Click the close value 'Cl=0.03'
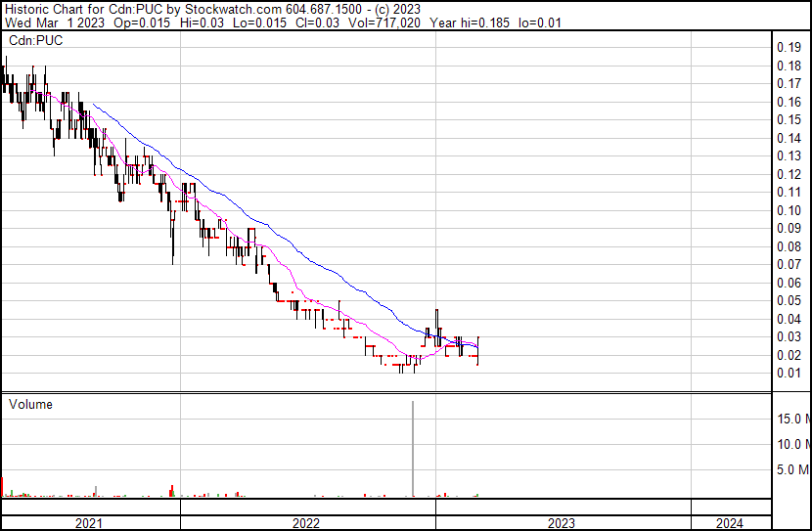Viewport: 812px width, 531px height. [x=317, y=22]
